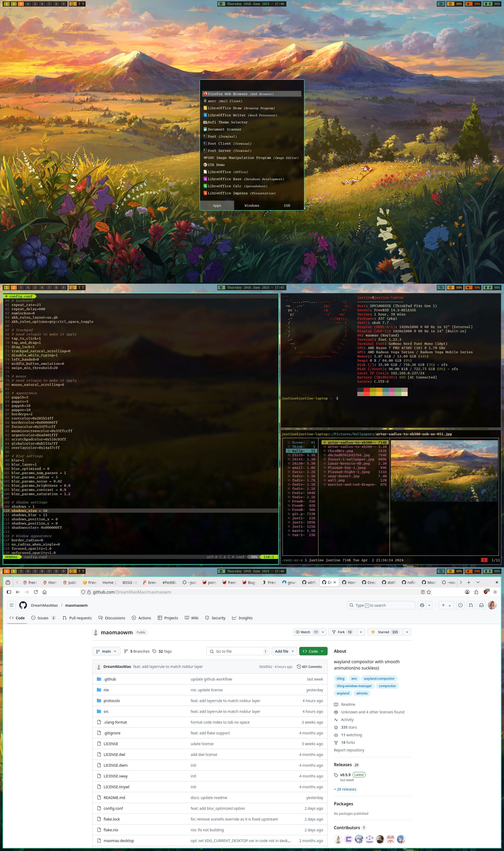Open a new tab with plus icon
This screenshot has width=504, height=851.
(469, 582)
